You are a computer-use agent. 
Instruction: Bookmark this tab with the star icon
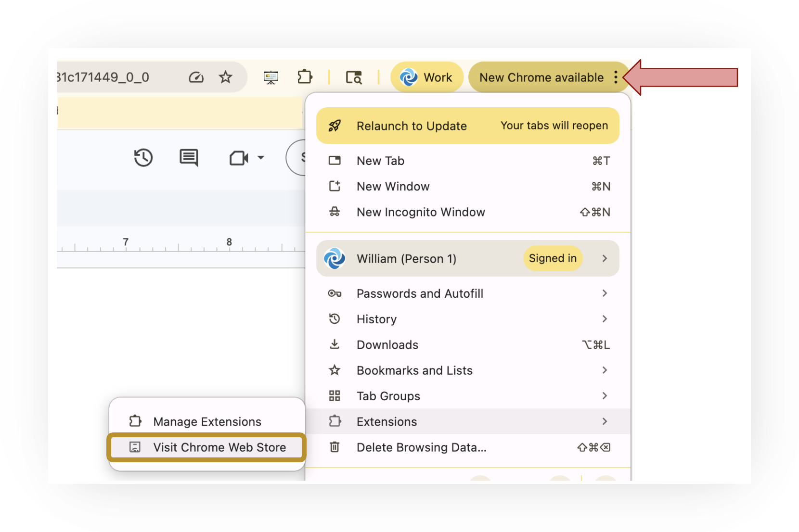(225, 77)
